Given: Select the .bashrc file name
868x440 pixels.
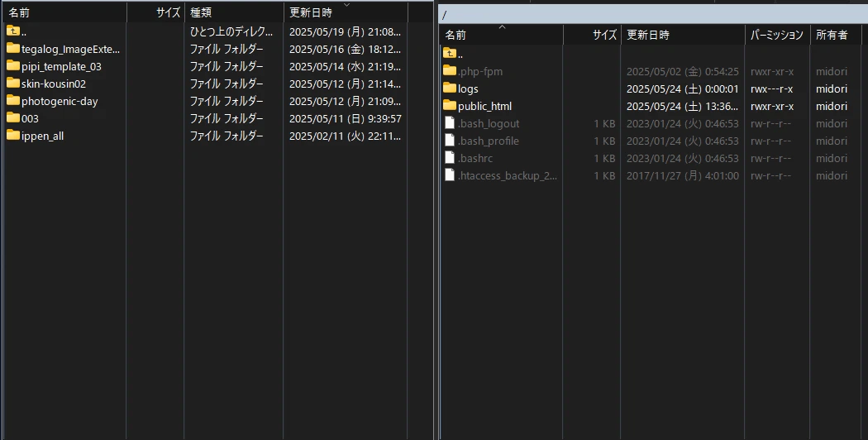Looking at the screenshot, I should click(475, 158).
